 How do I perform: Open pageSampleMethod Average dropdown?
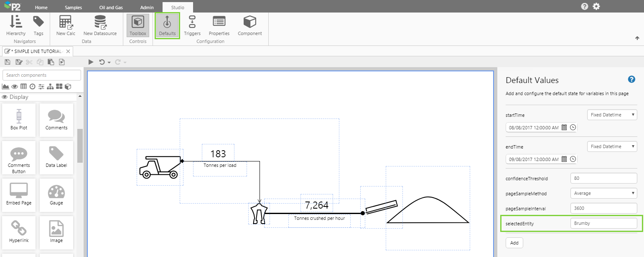click(603, 193)
